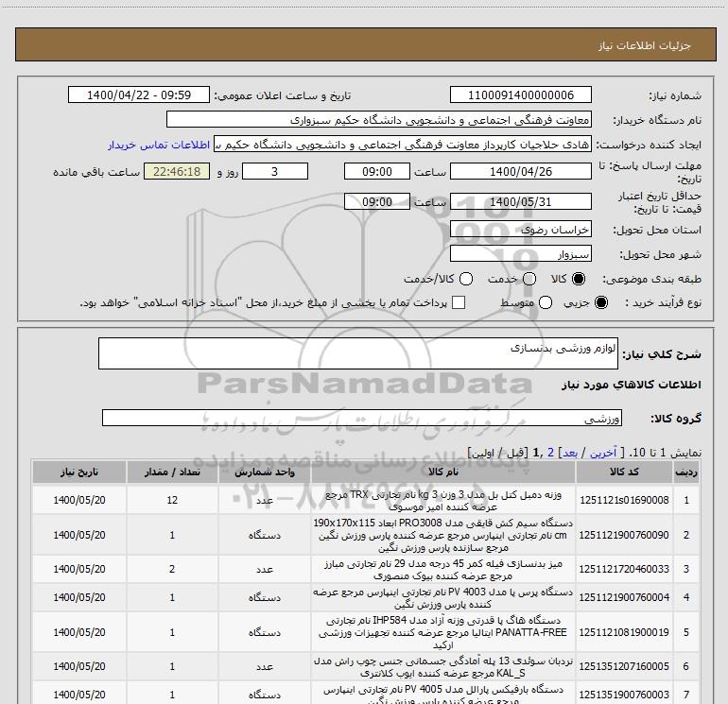Click item code 1251351207160005
The width and height of the screenshot is (728, 704).
[624, 666]
